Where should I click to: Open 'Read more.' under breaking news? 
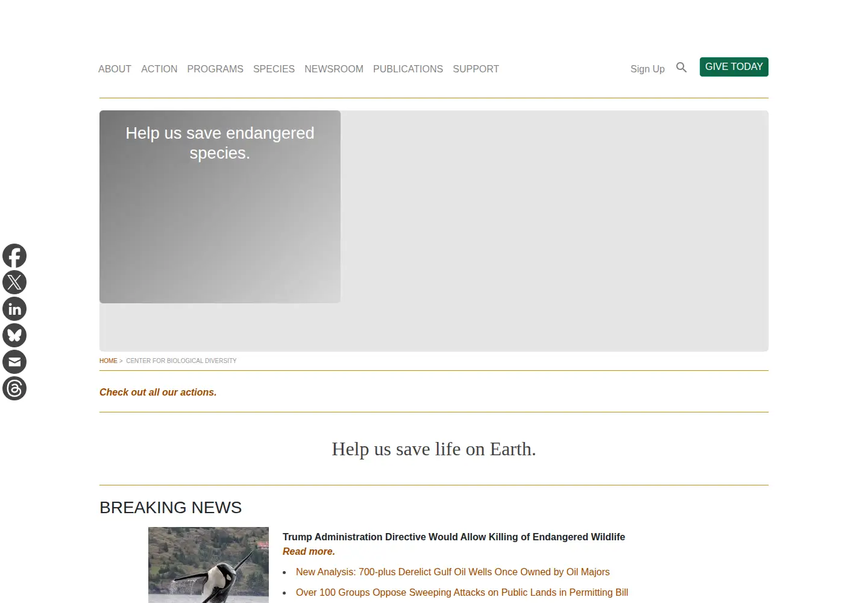click(309, 551)
